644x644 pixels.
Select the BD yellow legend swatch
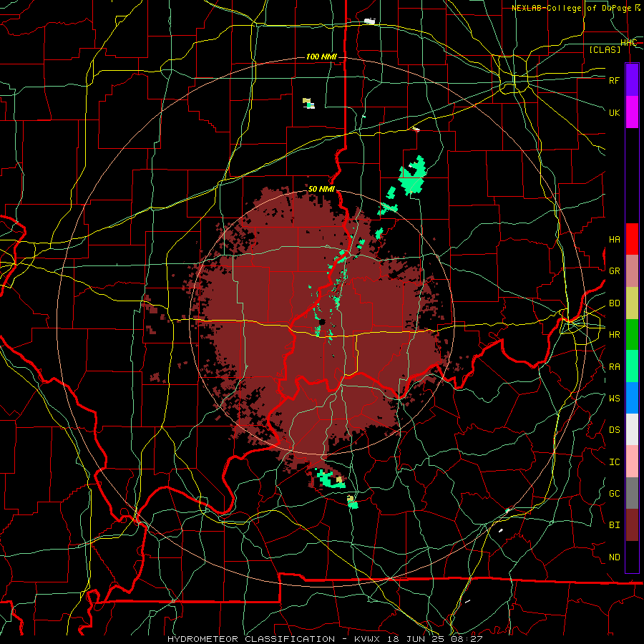click(632, 303)
